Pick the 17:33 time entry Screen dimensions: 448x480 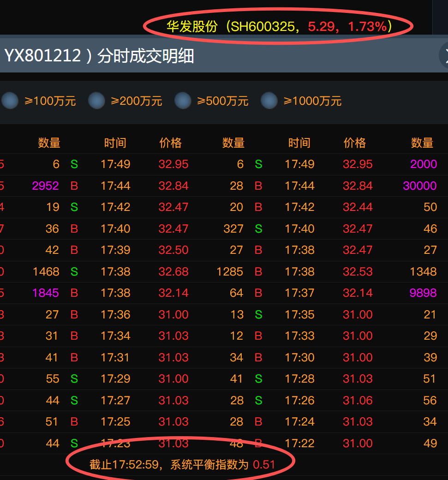point(299,336)
